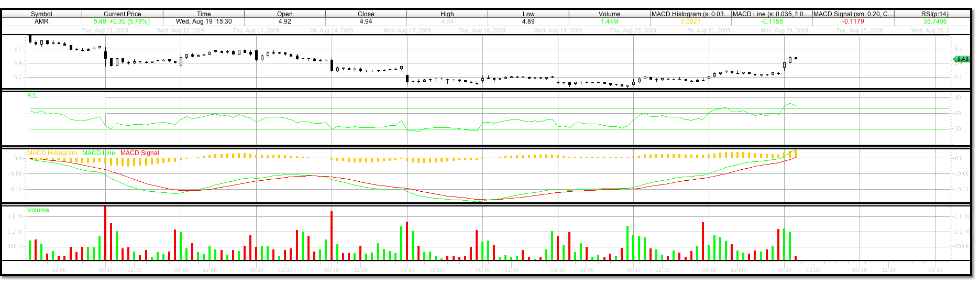Click the MACD Signal column header

pos(853,14)
